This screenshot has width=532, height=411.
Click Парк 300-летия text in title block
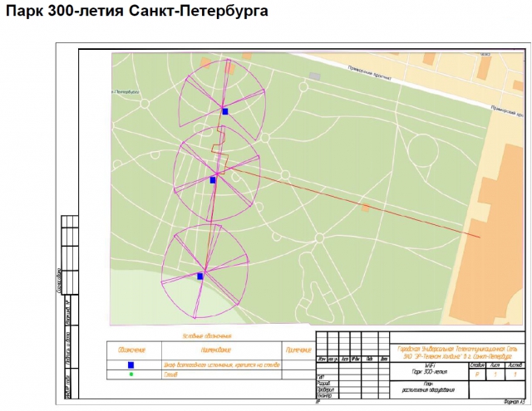[429, 372]
